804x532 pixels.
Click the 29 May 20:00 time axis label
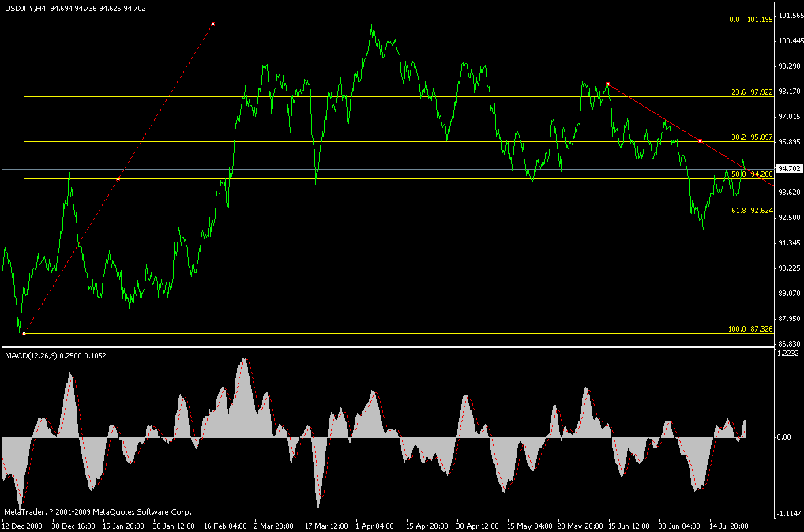[580, 526]
